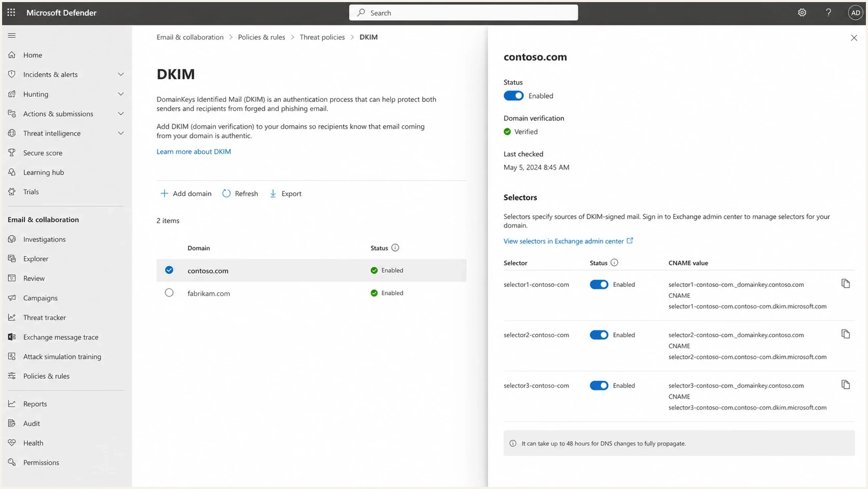Click the Secure score trophy icon
The width and height of the screenshot is (868, 489).
[12, 153]
